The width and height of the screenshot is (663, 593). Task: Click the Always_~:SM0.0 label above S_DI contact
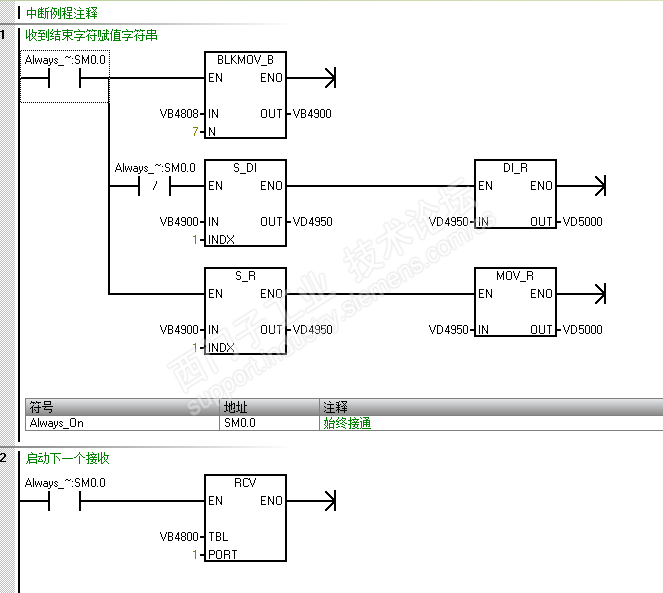[155, 168]
